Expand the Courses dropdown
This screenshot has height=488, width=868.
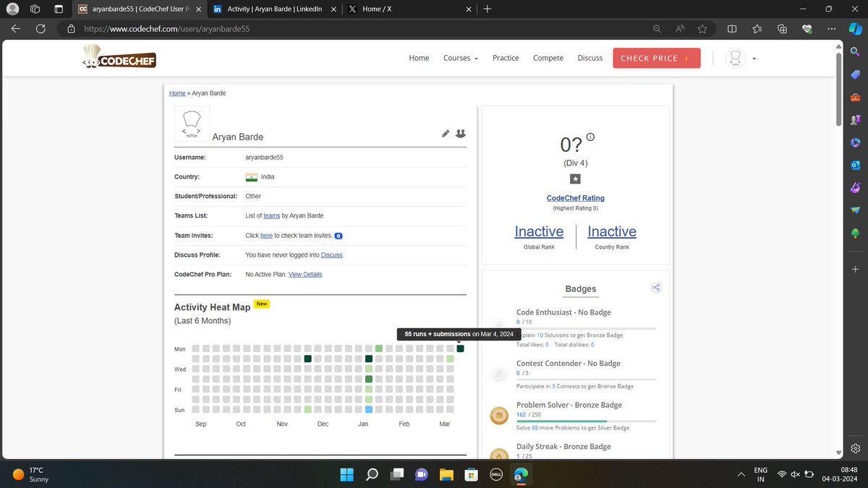[x=461, y=58]
